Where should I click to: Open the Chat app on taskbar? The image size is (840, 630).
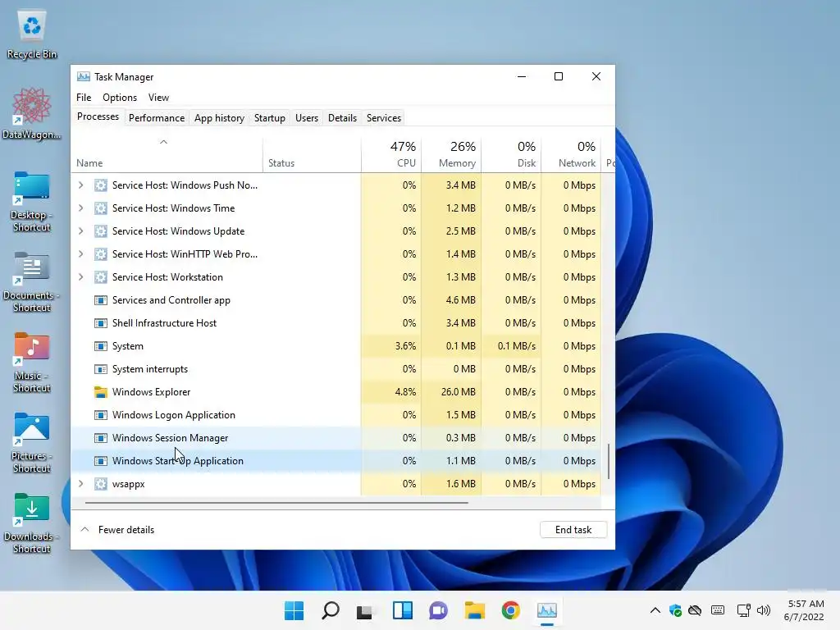pos(438,610)
